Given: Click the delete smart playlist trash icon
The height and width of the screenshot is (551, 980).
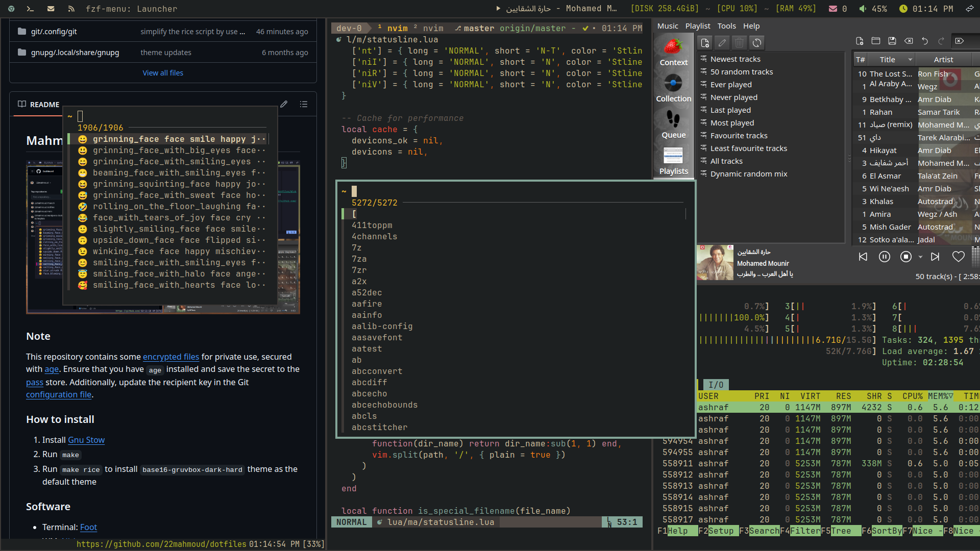Looking at the screenshot, I should pyautogui.click(x=740, y=43).
